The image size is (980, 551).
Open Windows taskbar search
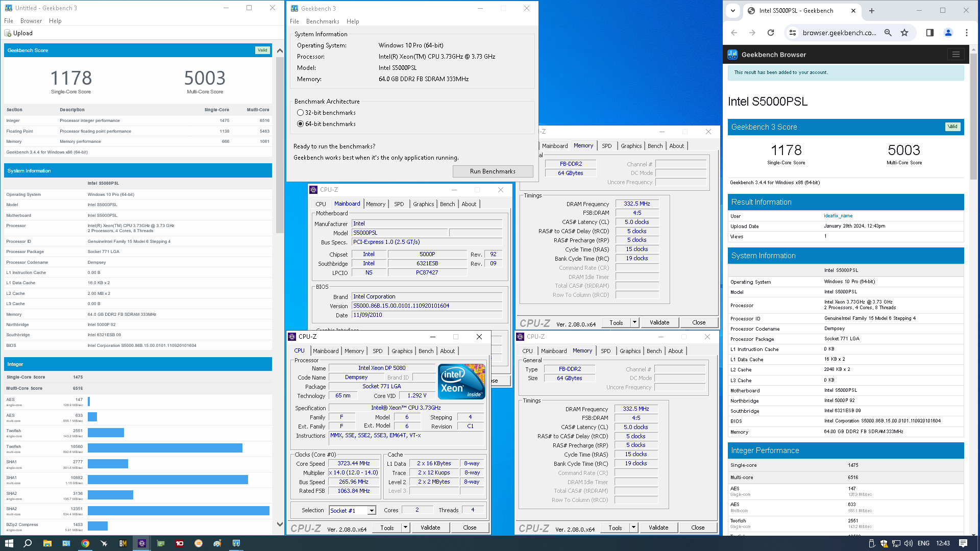[28, 543]
